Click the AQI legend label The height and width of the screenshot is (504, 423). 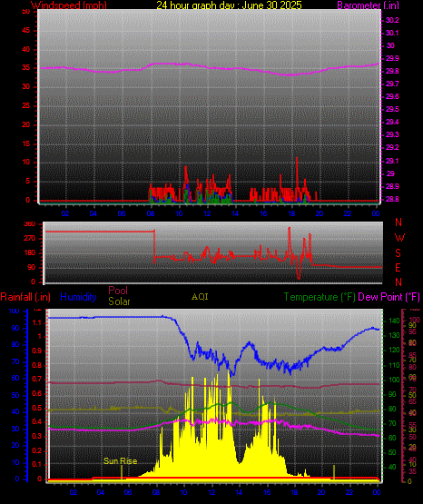click(200, 297)
